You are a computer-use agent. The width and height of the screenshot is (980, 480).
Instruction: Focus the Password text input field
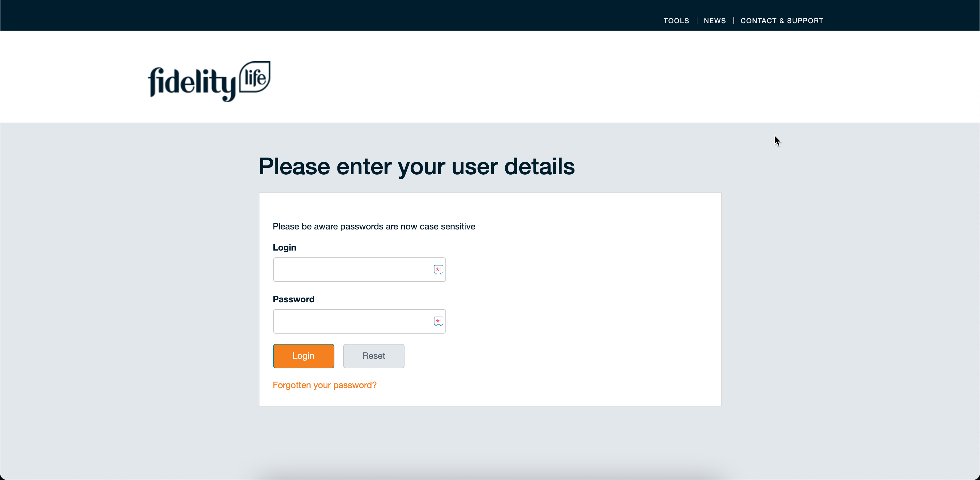[352, 321]
